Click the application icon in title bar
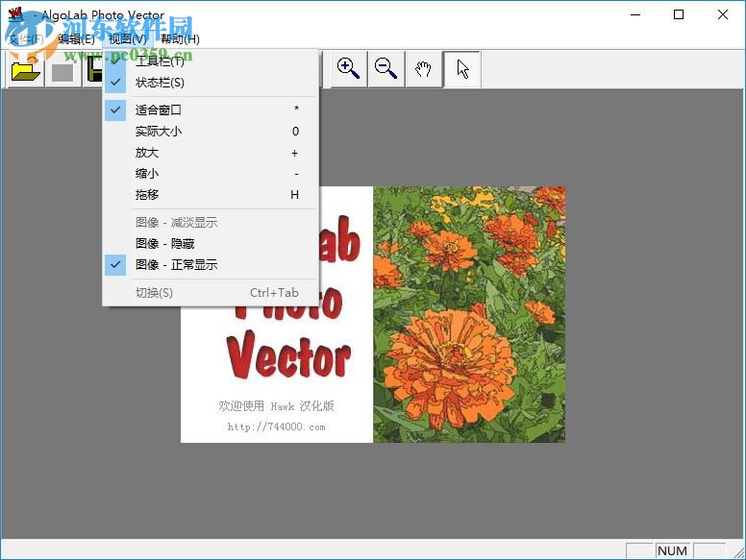The image size is (746, 560). tap(15, 14)
